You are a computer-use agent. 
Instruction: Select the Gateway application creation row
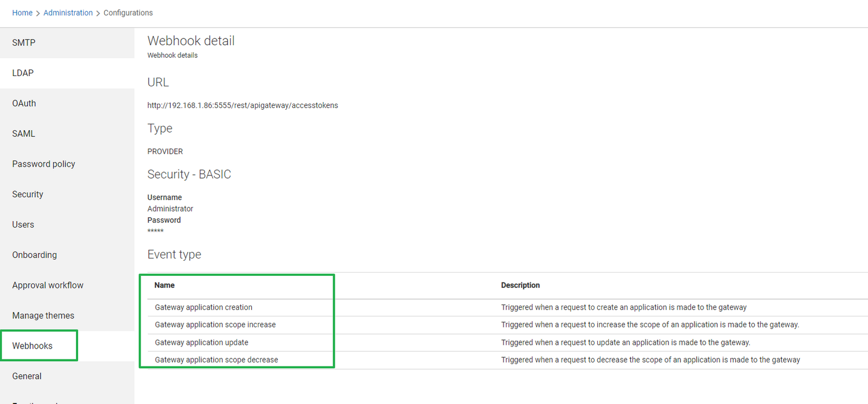click(x=203, y=307)
